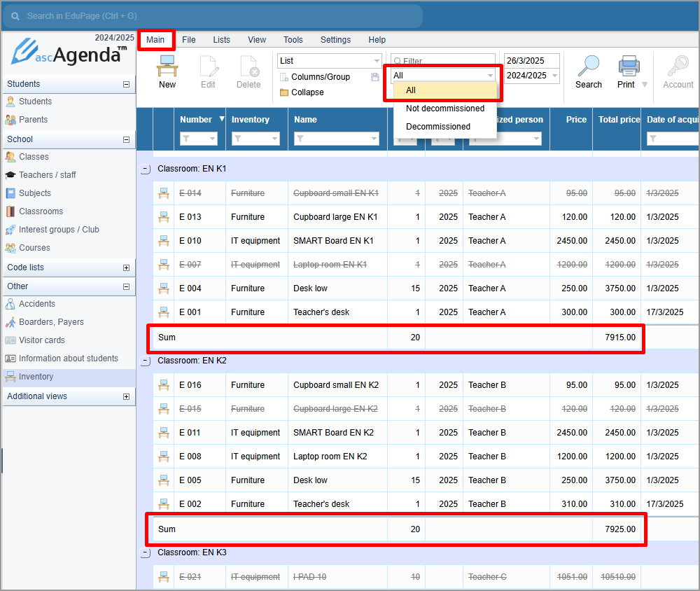Click the save view floppy disk icon
Viewport: 700px width, 591px height.
[375, 77]
